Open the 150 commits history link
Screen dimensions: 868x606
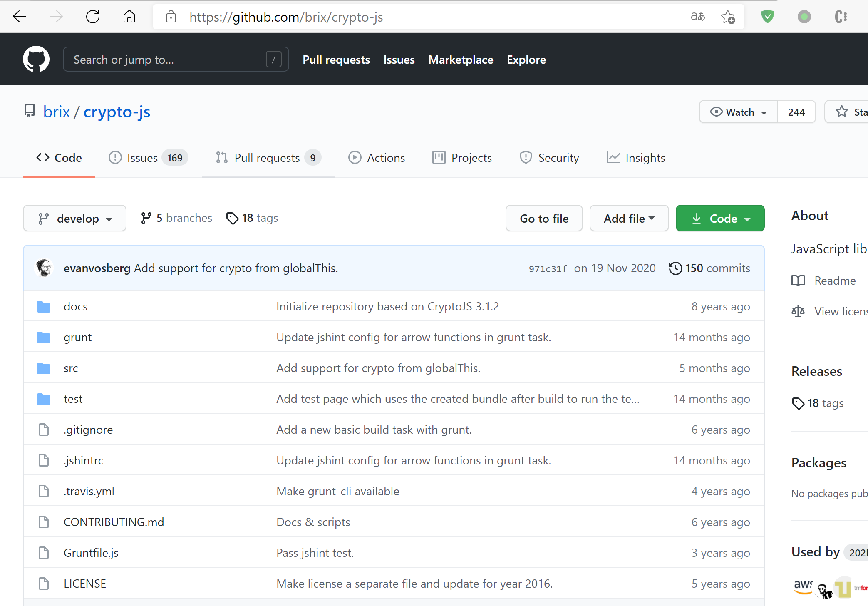coord(709,268)
